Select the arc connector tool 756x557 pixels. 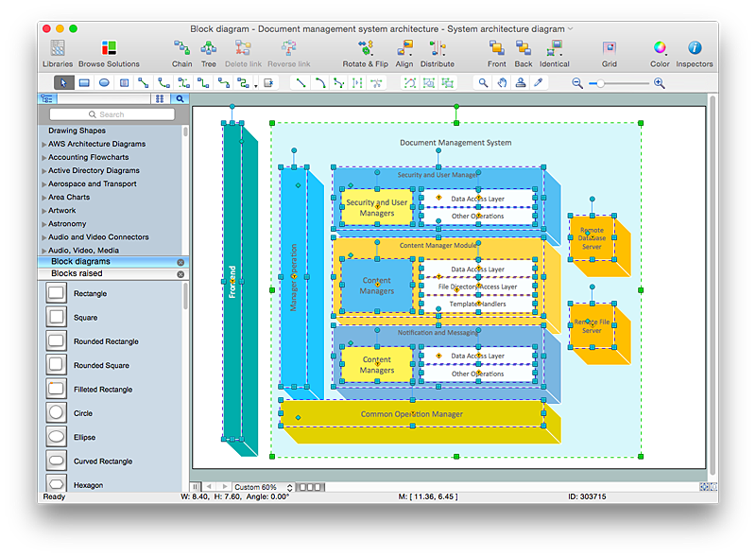pos(163,83)
